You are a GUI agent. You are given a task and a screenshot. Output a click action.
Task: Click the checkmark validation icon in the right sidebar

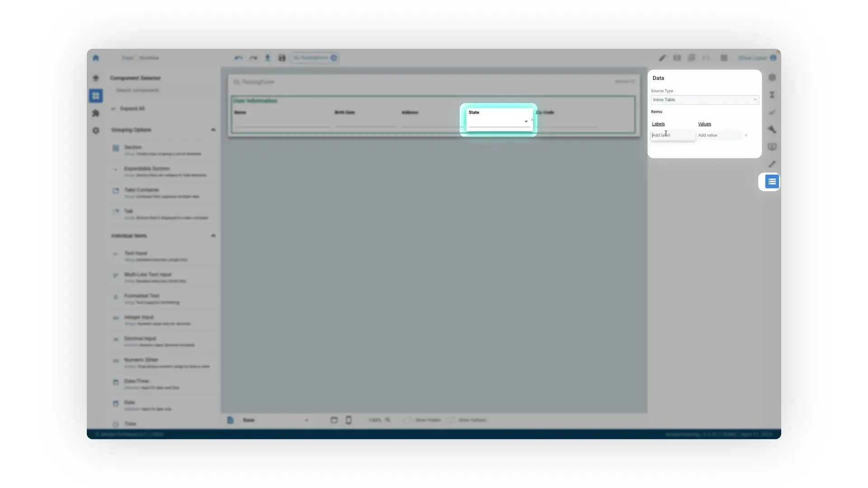(772, 113)
